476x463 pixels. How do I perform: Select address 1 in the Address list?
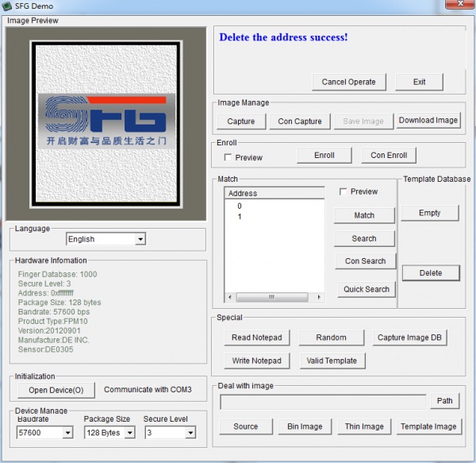(240, 217)
